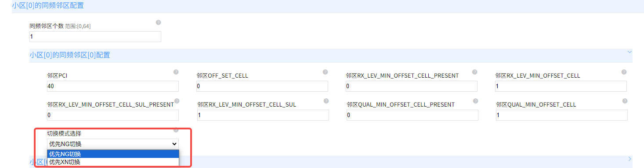Click the 小区[0]的同频邻区配置 header
This screenshot has height=168, width=644.
48,6
